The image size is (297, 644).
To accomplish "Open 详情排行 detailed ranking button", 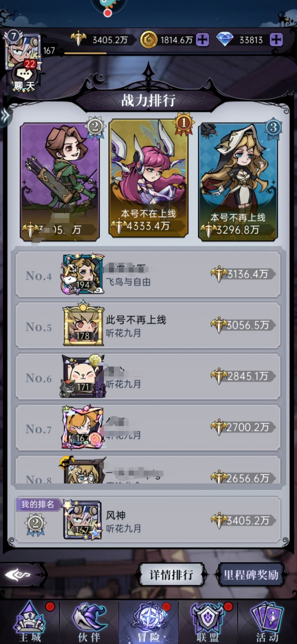I will click(171, 575).
